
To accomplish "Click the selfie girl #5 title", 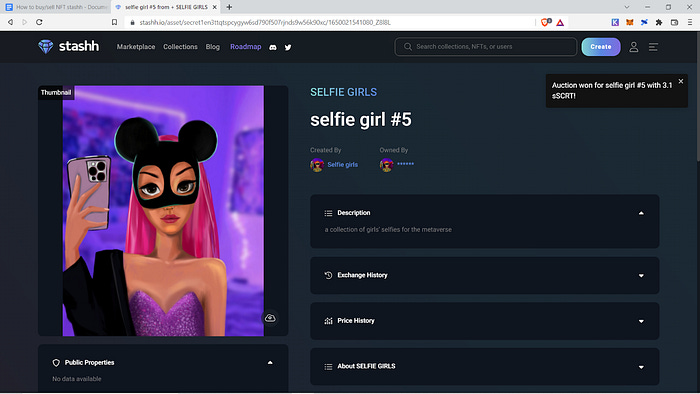I will point(361,120).
